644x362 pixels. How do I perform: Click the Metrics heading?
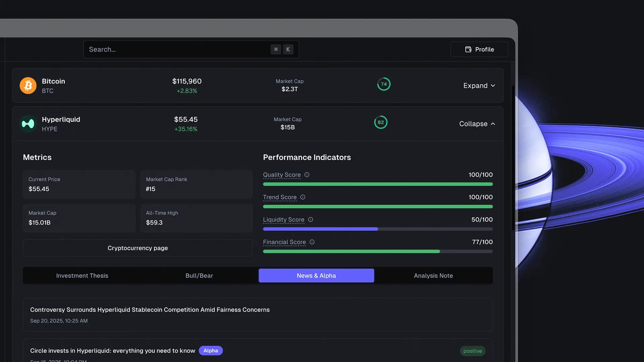(x=37, y=157)
